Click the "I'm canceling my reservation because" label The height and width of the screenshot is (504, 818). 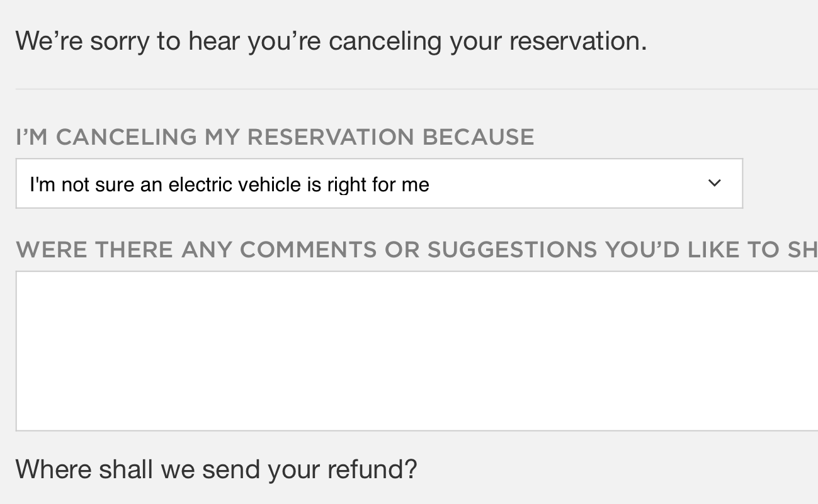tap(275, 137)
